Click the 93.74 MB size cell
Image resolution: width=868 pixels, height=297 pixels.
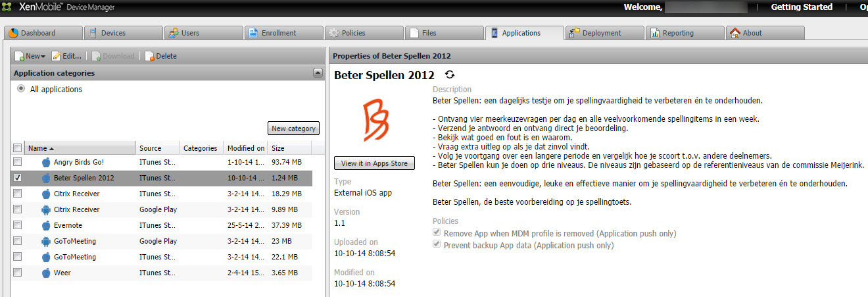pos(287,162)
